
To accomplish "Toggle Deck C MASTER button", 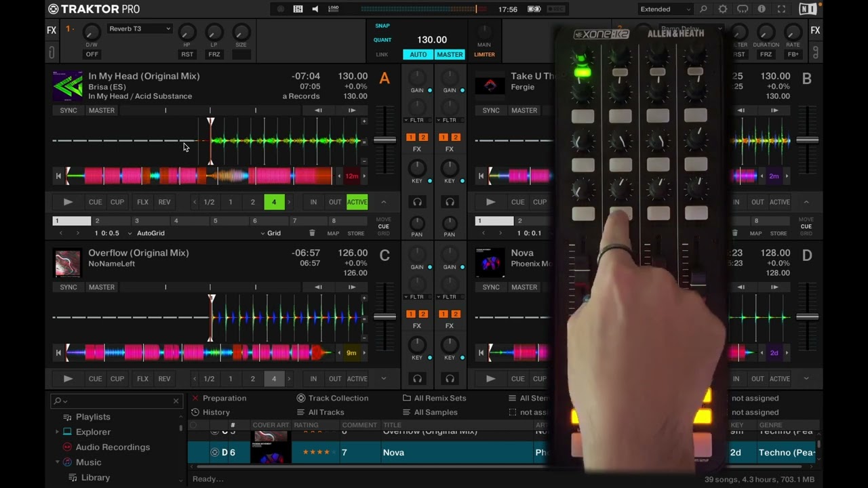I will coord(102,287).
